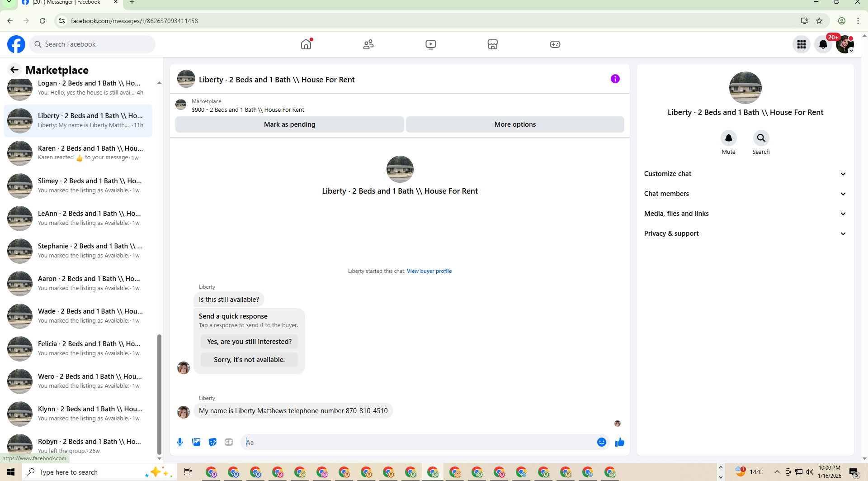Send a thumbs-up like
Viewport: 868px width, 481px height.
coord(620,442)
